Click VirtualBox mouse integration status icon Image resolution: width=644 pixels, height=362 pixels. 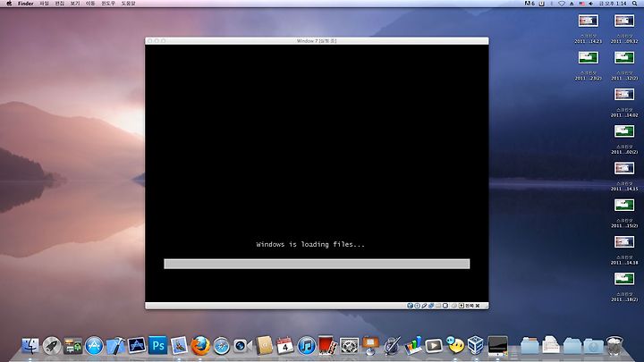pyautogui.click(x=454, y=306)
